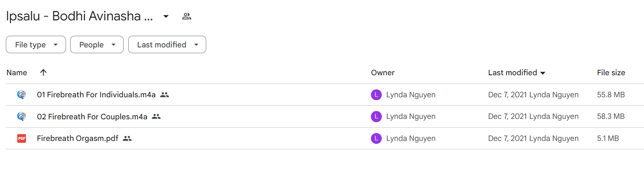Open the People filter dropdown
The height and width of the screenshot is (190, 644).
[97, 44]
